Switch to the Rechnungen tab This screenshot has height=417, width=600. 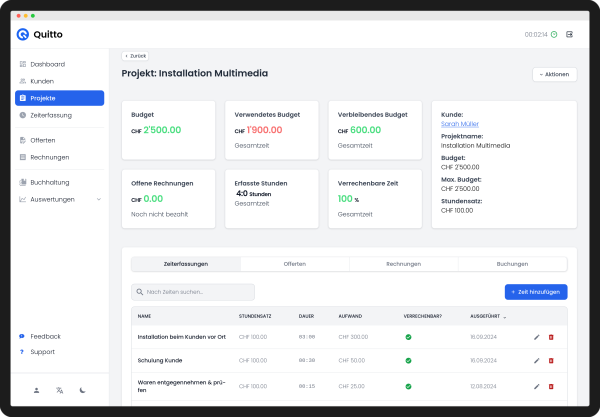coord(403,264)
